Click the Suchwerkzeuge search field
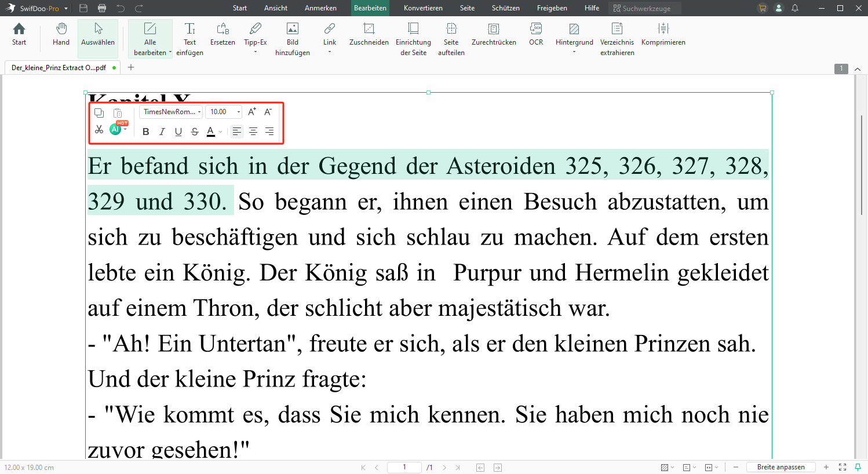 coord(645,8)
